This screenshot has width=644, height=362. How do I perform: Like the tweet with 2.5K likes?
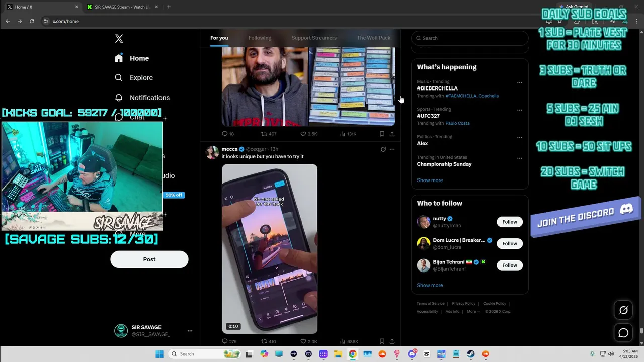pos(308,134)
